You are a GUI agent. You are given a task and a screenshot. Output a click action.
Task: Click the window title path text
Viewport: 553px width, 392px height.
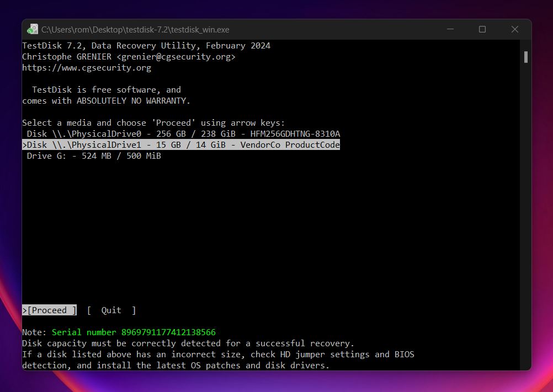tap(135, 30)
